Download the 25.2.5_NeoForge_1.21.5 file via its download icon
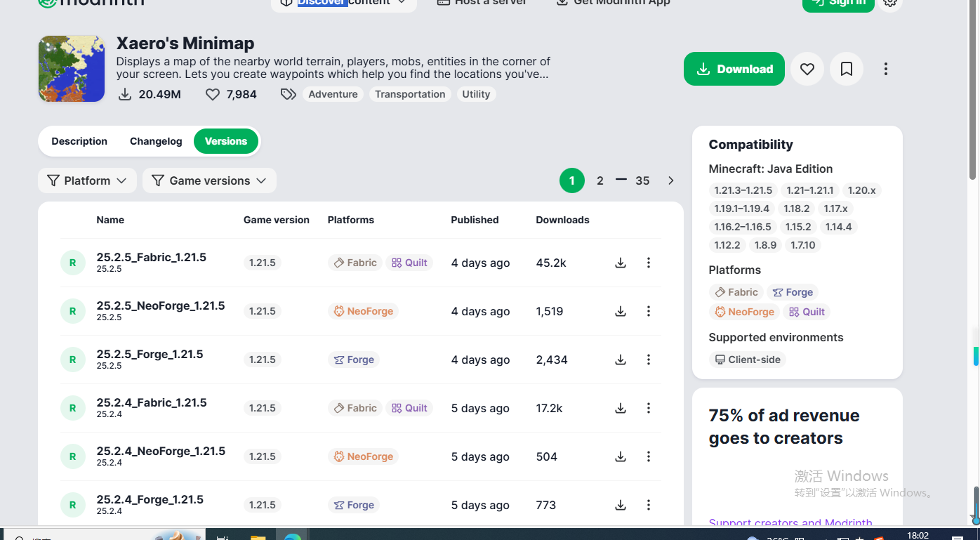This screenshot has height=540, width=980. [x=621, y=311]
